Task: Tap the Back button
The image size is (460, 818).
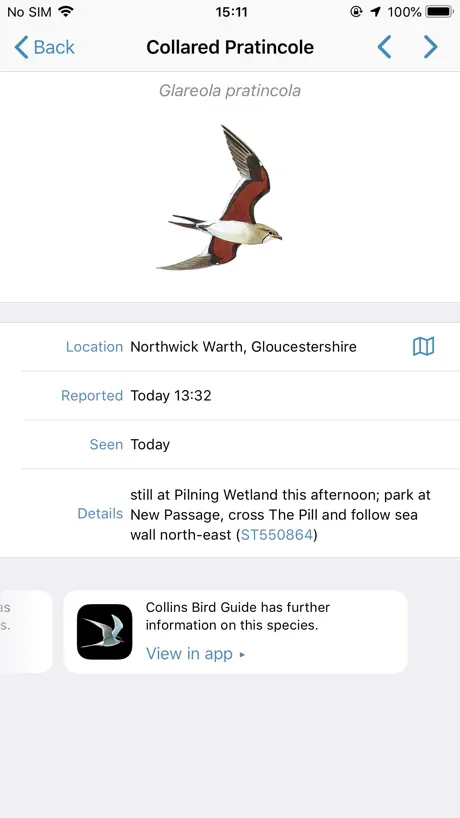Action: pyautogui.click(x=44, y=47)
